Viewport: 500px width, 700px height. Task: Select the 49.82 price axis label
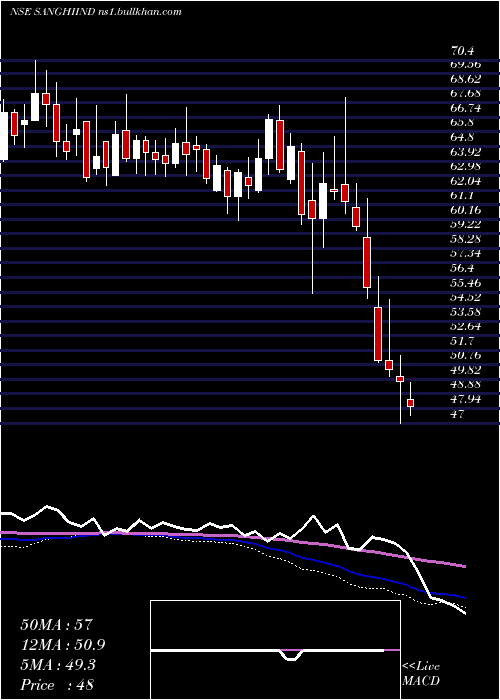click(466, 371)
